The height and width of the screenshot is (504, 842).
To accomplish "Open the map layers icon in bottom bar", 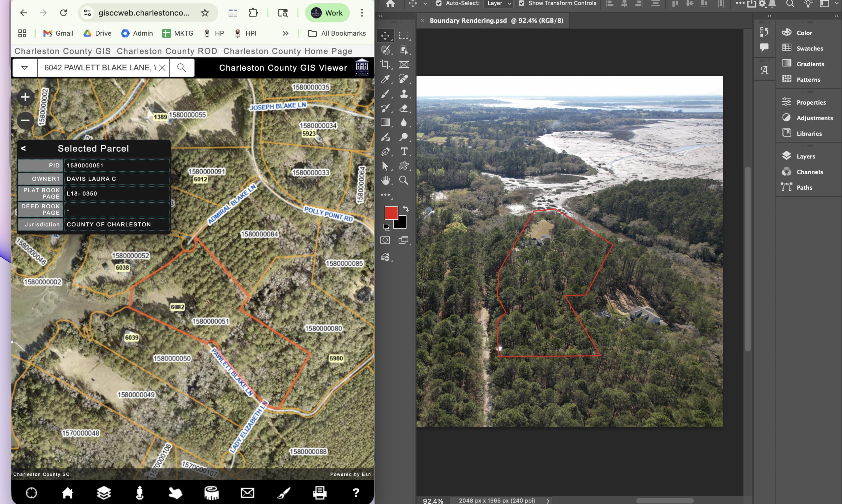I will (104, 493).
